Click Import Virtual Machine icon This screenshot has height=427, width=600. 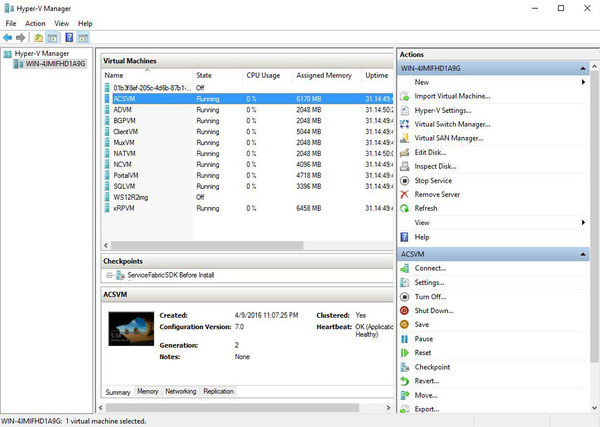(x=404, y=96)
